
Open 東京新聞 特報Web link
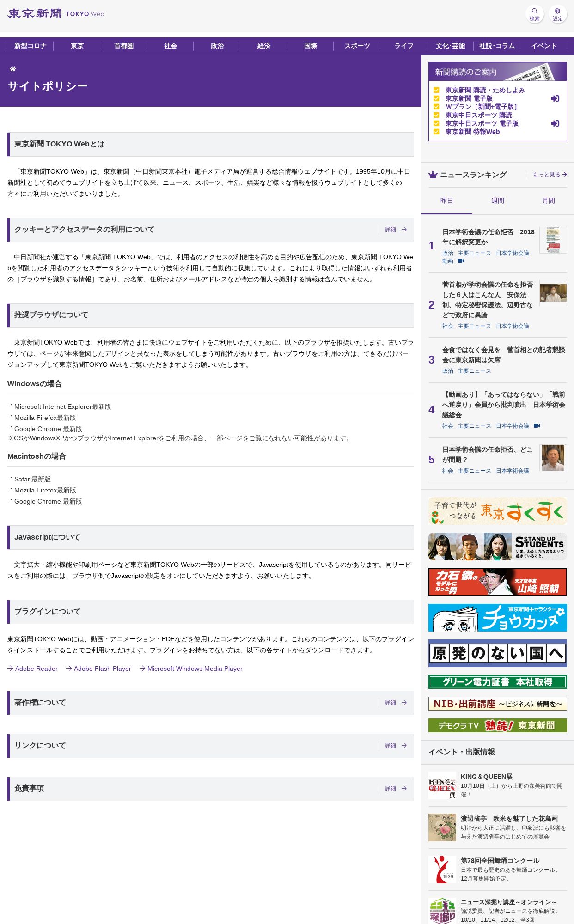click(472, 132)
